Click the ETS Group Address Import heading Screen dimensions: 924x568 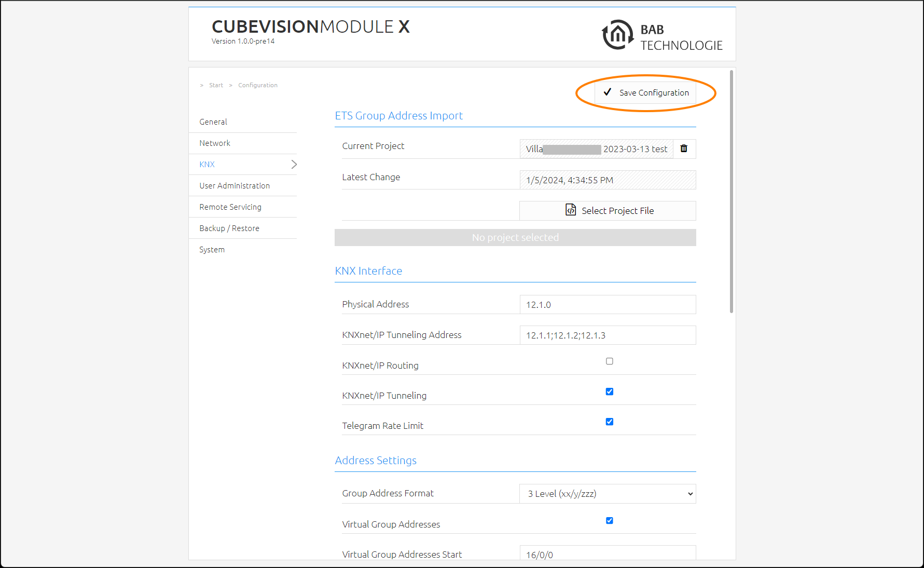[x=399, y=116]
